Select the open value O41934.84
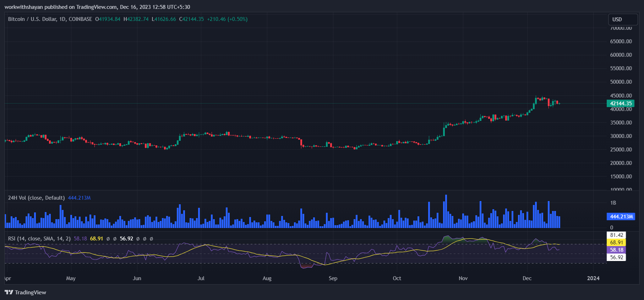The width and height of the screenshot is (644, 300). (x=108, y=19)
